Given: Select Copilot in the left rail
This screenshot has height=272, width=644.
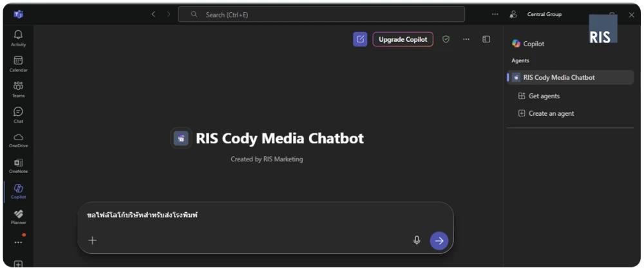Looking at the screenshot, I should click(x=18, y=191).
